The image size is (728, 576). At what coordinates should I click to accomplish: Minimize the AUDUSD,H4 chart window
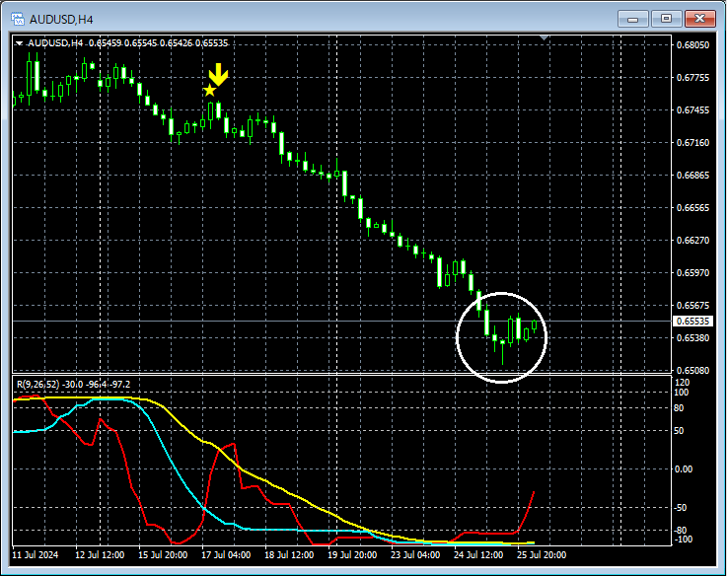(x=632, y=18)
